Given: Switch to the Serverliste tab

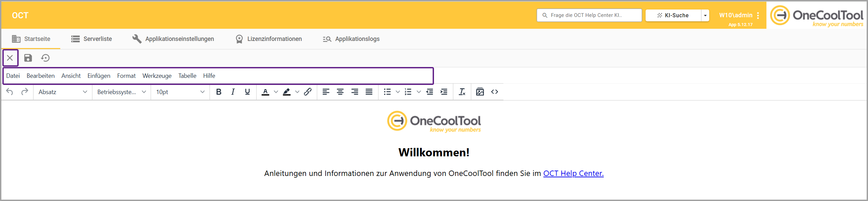Looking at the screenshot, I should click(x=91, y=39).
